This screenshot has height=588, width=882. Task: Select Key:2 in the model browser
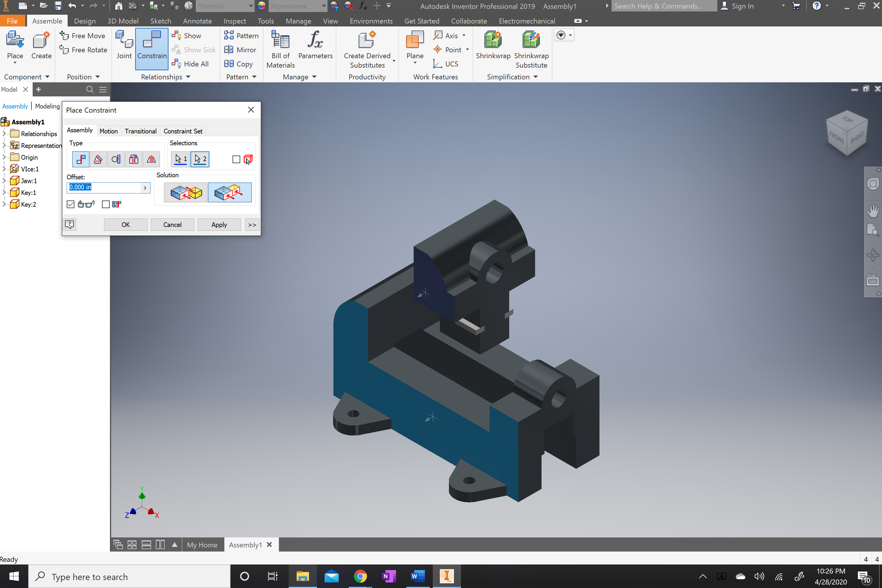(29, 204)
